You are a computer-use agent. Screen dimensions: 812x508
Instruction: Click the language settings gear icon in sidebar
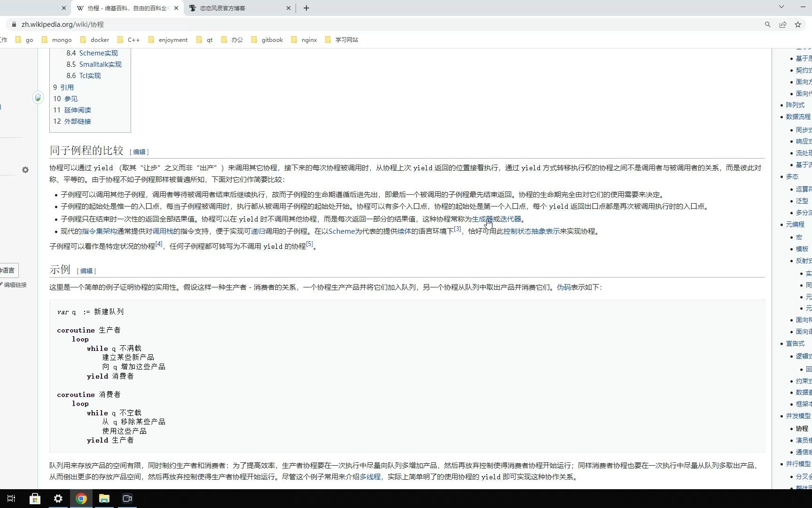pos(25,170)
